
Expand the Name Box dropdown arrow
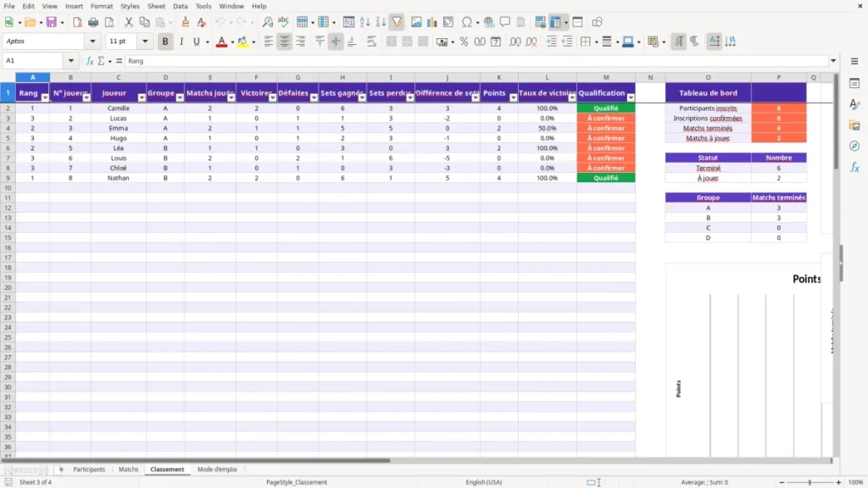coord(71,61)
